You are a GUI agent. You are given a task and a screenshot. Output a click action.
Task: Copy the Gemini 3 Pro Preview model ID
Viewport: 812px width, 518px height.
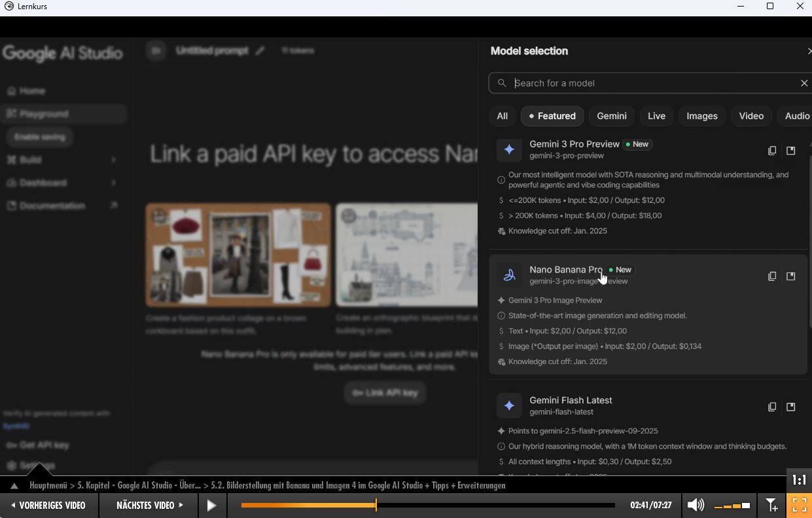(x=772, y=151)
